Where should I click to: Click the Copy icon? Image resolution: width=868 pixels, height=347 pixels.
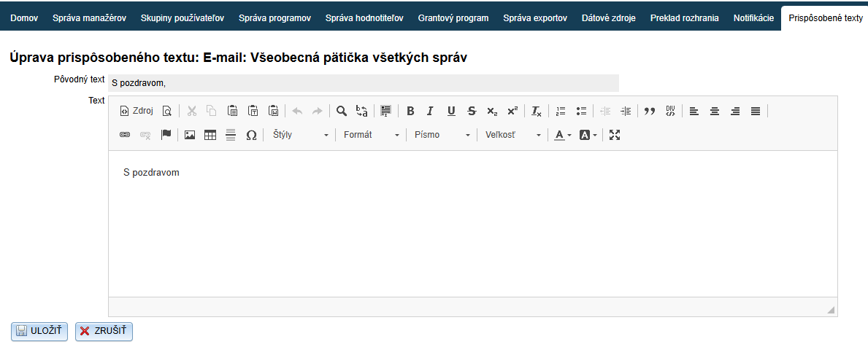click(212, 111)
